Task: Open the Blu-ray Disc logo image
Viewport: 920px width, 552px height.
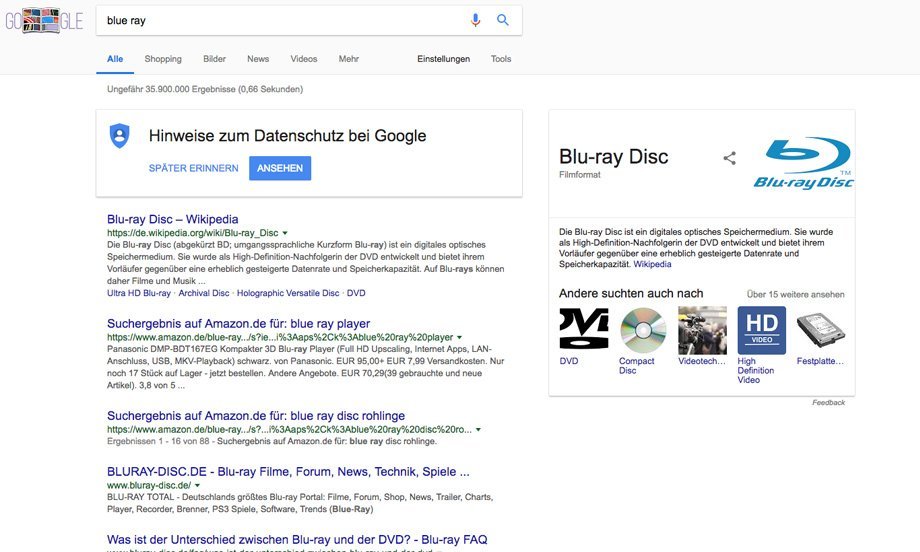Action: 803,164
